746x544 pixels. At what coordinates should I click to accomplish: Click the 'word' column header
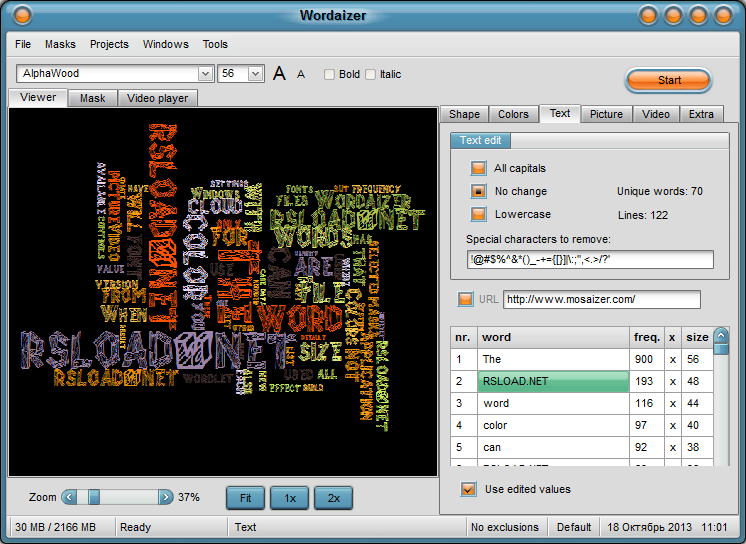click(x=553, y=337)
